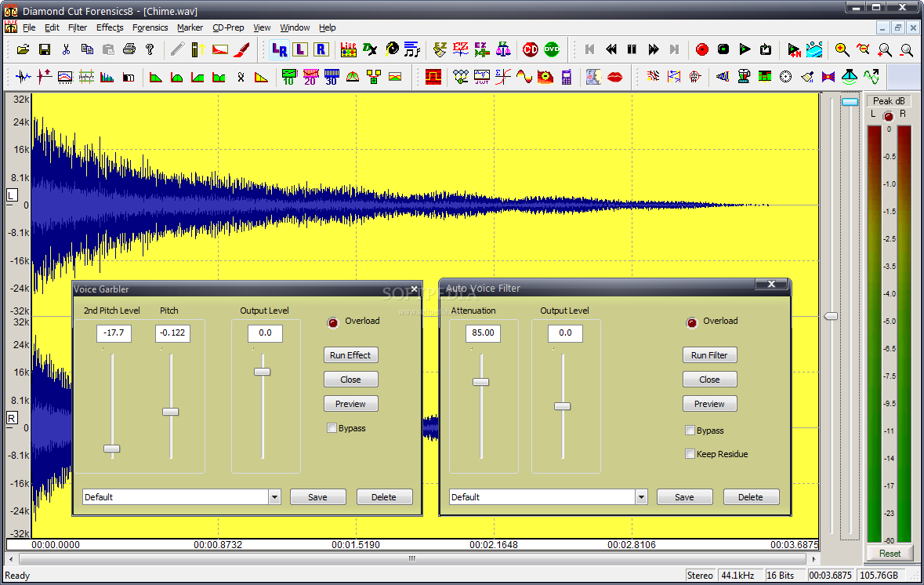Screen dimensions: 924x585
Task: Click the impulse noise waveform icon
Action: pos(23,77)
